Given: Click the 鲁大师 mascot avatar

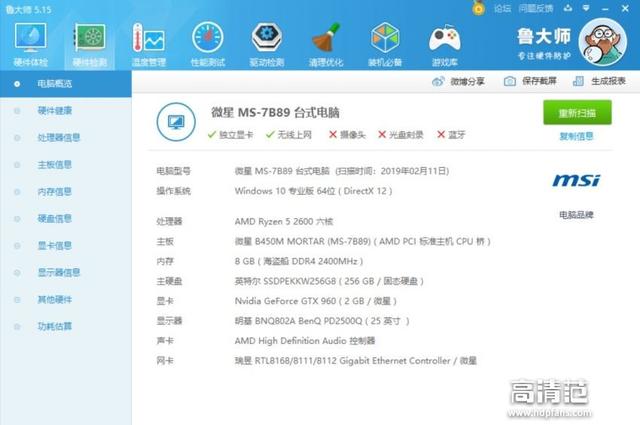Looking at the screenshot, I should tap(602, 42).
